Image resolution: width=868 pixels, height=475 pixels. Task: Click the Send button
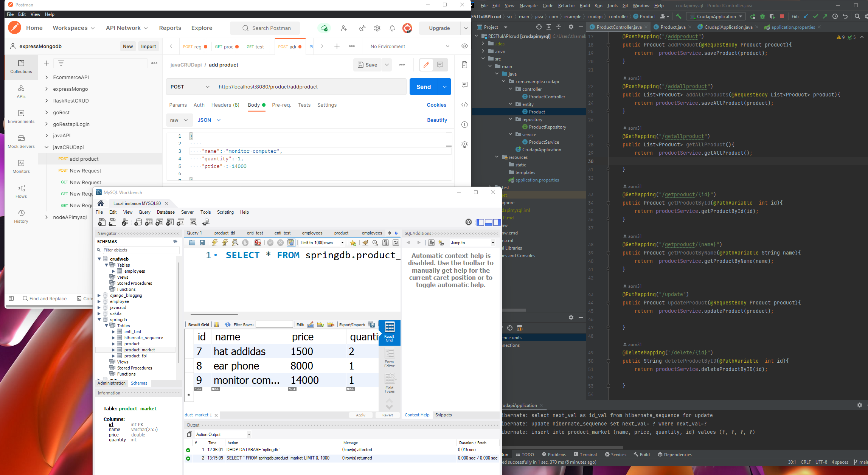coord(424,87)
